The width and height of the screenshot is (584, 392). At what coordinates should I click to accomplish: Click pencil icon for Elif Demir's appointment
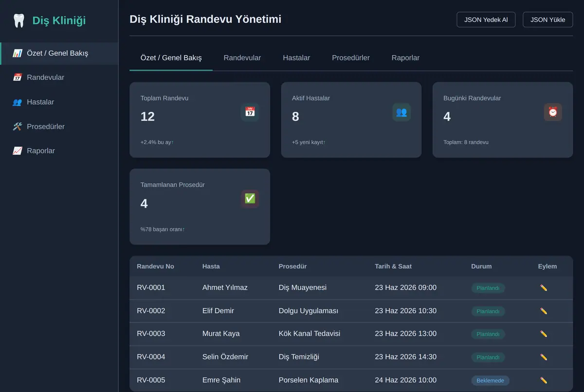tap(544, 311)
